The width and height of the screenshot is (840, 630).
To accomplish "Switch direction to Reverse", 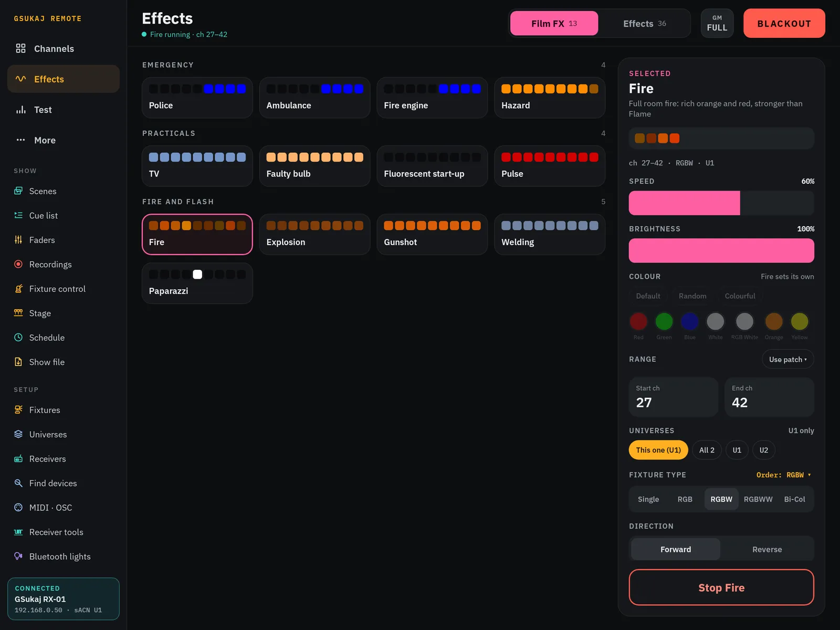I will (767, 549).
